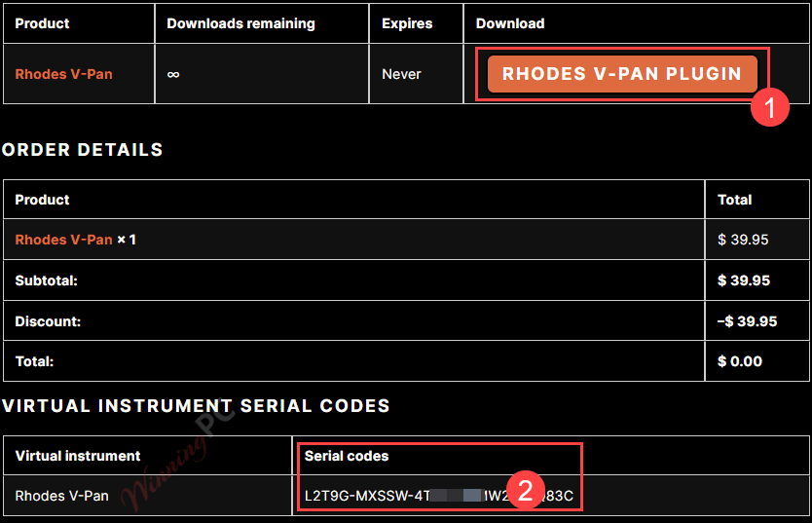Select the Never expiry value
This screenshot has height=523, width=812.
(401, 74)
